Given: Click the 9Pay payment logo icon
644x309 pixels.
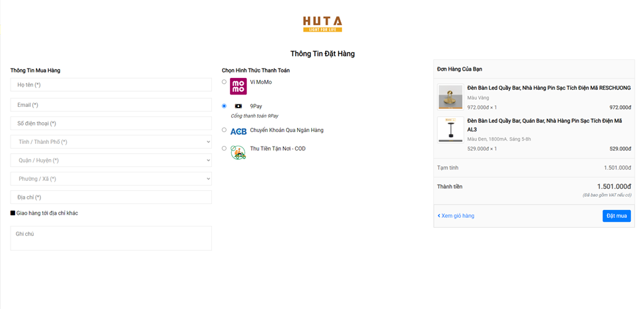Looking at the screenshot, I should 238,106.
